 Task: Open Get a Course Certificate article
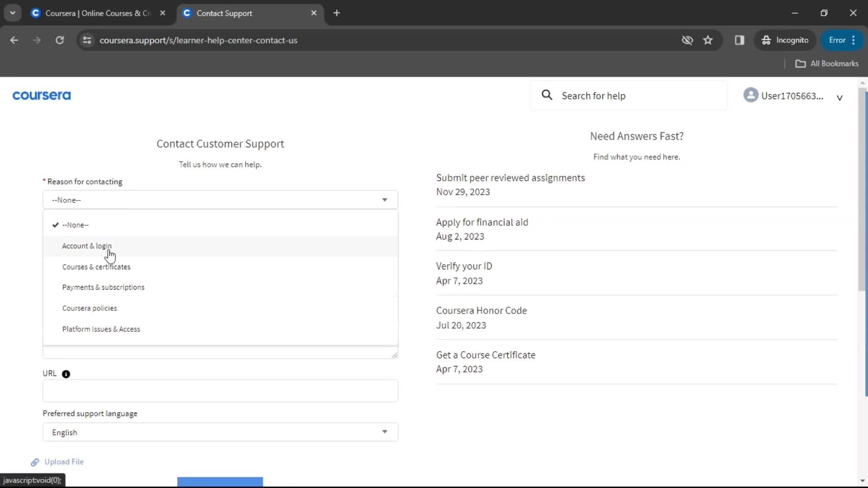486,355
